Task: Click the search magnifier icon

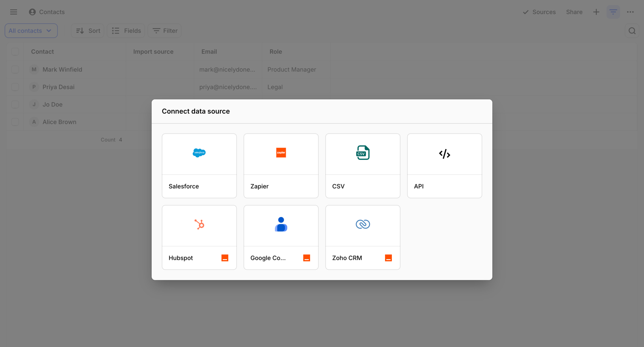Action: tap(632, 31)
